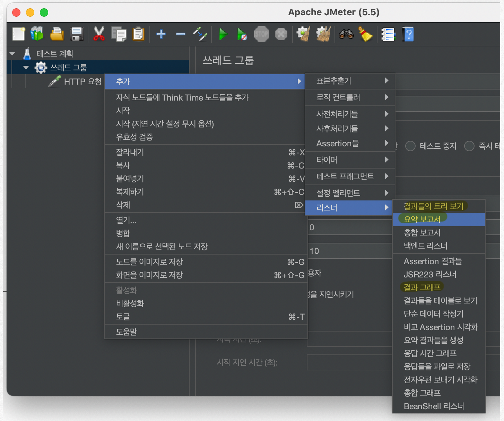Screen dimensions: 504x421
Task: Open Search with binoculars icon
Action: click(x=346, y=34)
